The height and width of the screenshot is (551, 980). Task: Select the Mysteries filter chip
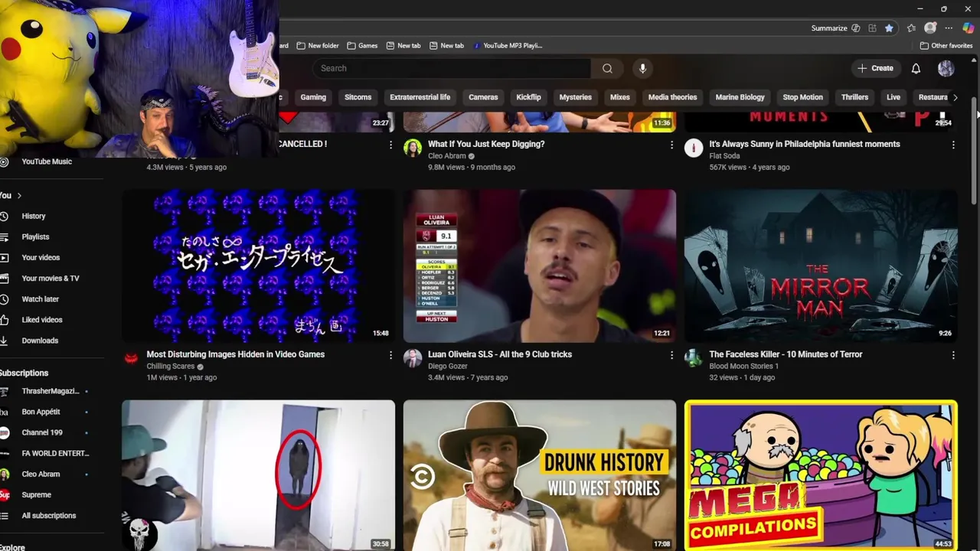575,97
